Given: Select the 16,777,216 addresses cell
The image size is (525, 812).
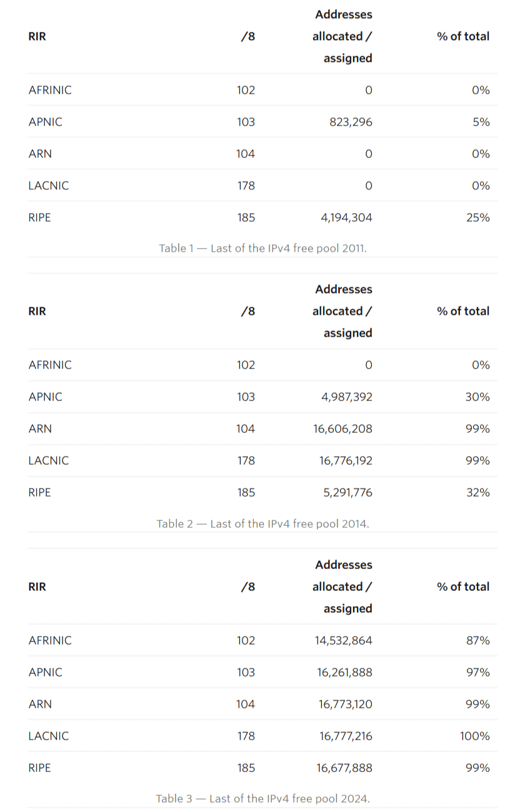Looking at the screenshot, I should click(346, 736).
